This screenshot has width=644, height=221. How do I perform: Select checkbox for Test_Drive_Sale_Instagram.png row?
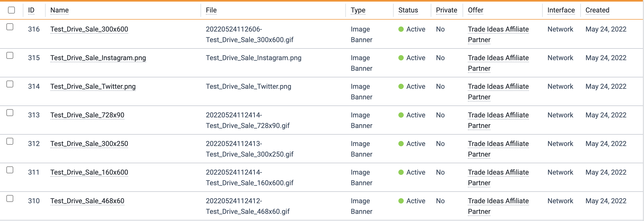10,55
